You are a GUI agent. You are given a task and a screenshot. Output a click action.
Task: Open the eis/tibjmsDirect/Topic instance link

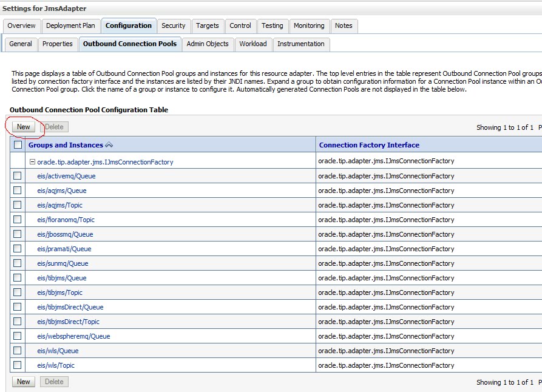click(x=68, y=322)
